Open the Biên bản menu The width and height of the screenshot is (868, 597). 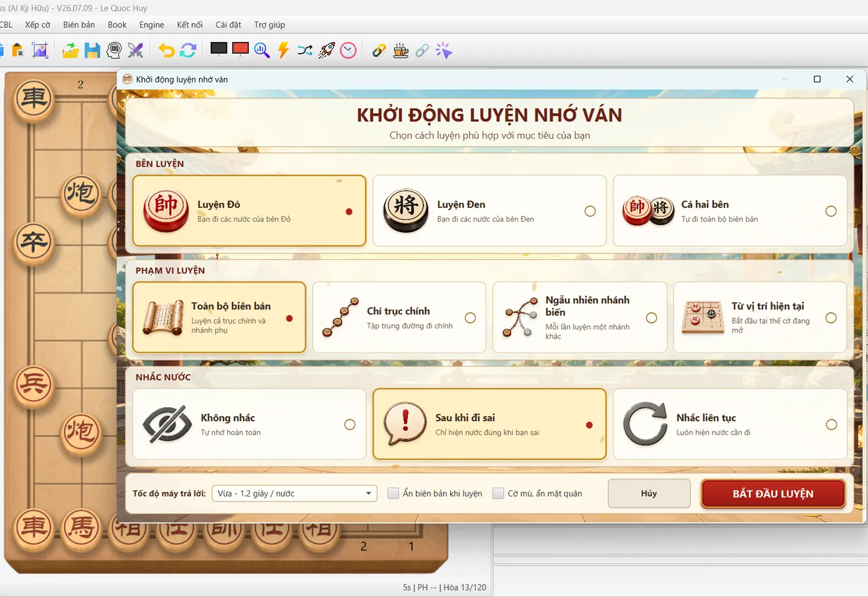pyautogui.click(x=79, y=25)
